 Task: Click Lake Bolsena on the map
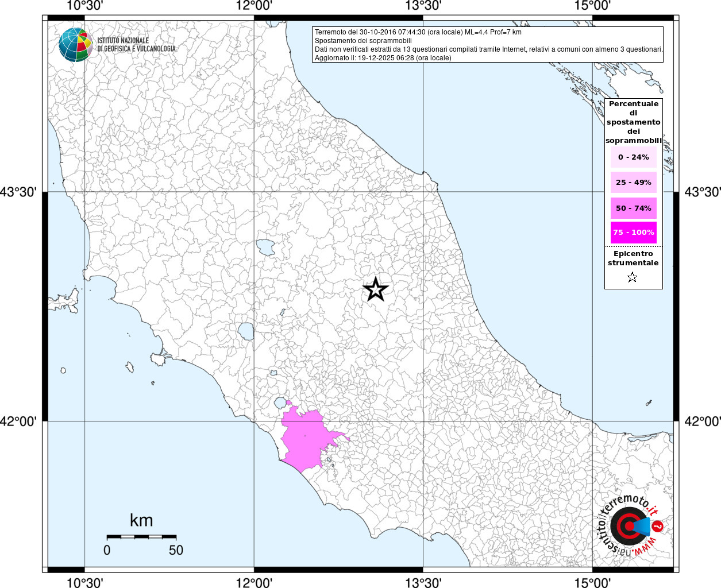[246, 331]
